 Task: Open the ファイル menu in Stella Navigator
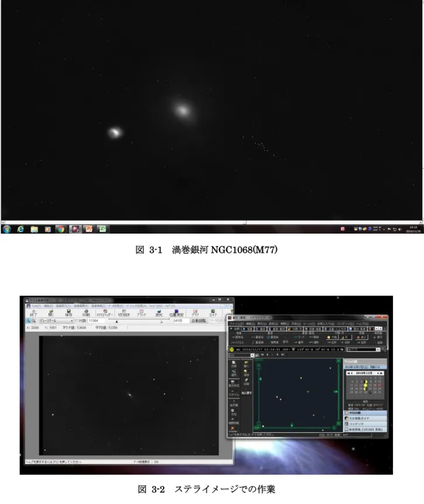[237, 324]
